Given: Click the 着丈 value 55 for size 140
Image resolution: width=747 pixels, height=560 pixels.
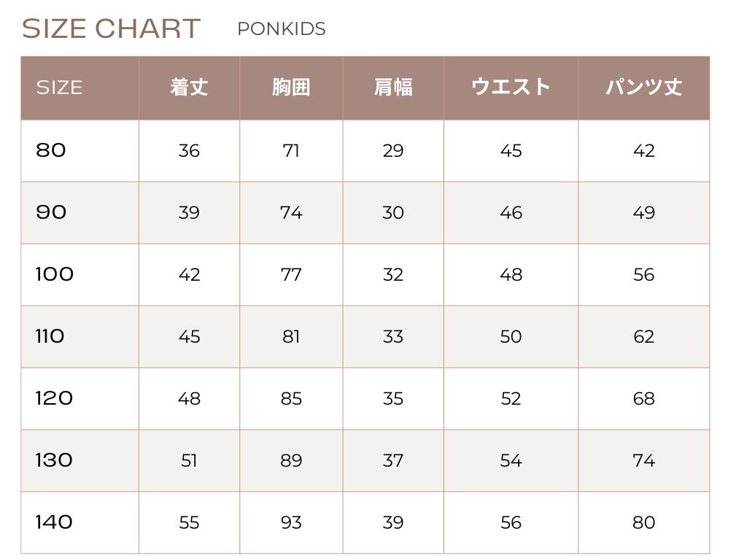Looking at the screenshot, I should [189, 523].
